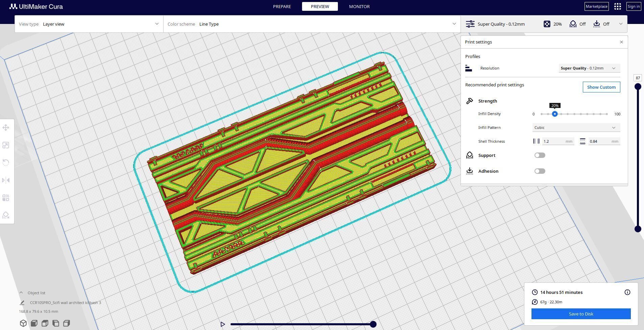Click the adhesion Off icon in header

pyautogui.click(x=597, y=24)
